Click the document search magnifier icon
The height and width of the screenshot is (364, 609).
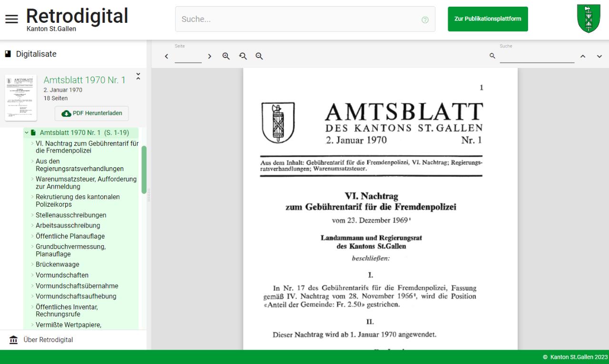tap(492, 56)
